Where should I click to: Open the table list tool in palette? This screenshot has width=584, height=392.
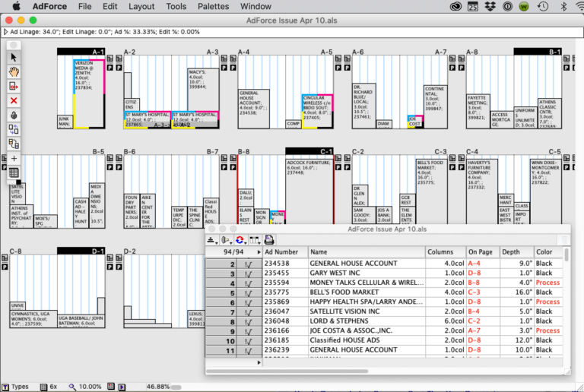tap(14, 173)
